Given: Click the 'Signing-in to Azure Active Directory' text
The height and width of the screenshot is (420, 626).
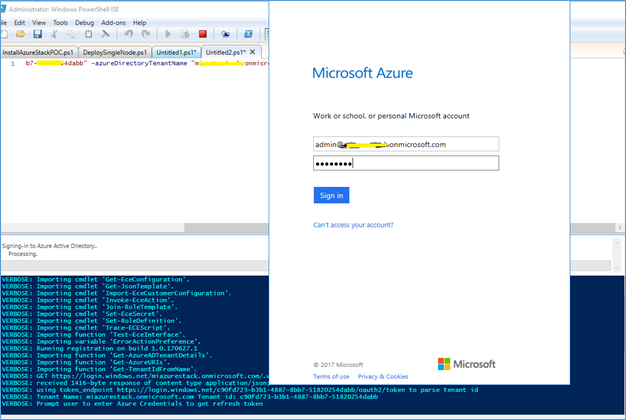Looking at the screenshot, I should [x=49, y=246].
